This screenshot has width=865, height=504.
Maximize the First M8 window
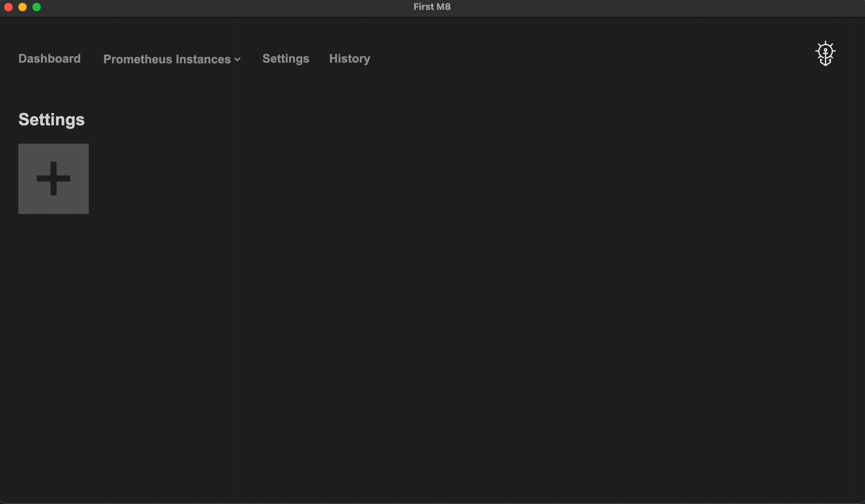[37, 7]
